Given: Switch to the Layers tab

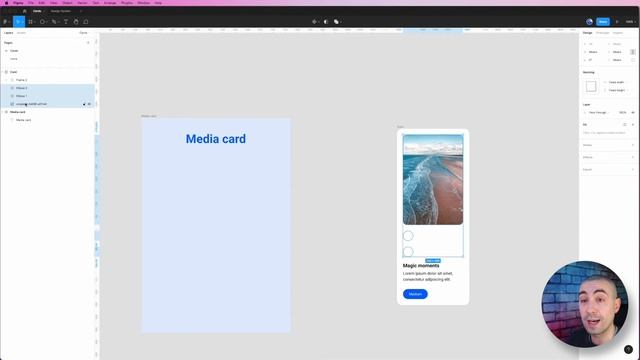Looking at the screenshot, I should [x=9, y=33].
